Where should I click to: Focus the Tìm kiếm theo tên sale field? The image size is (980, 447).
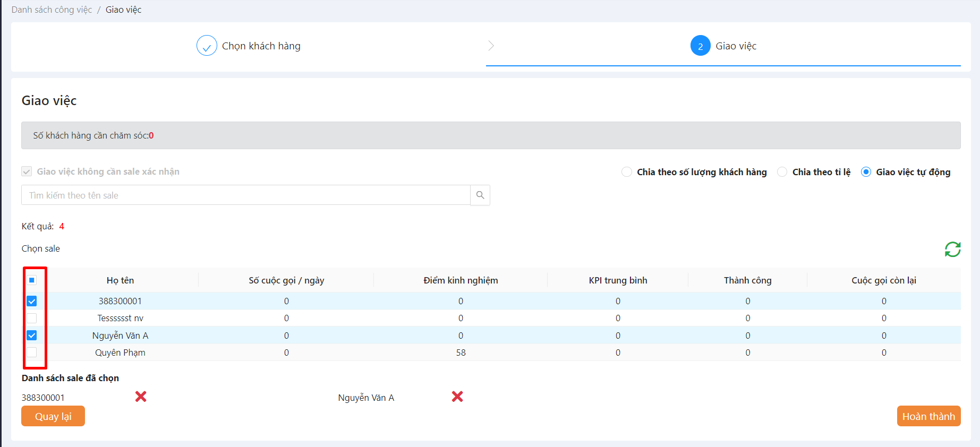click(245, 195)
